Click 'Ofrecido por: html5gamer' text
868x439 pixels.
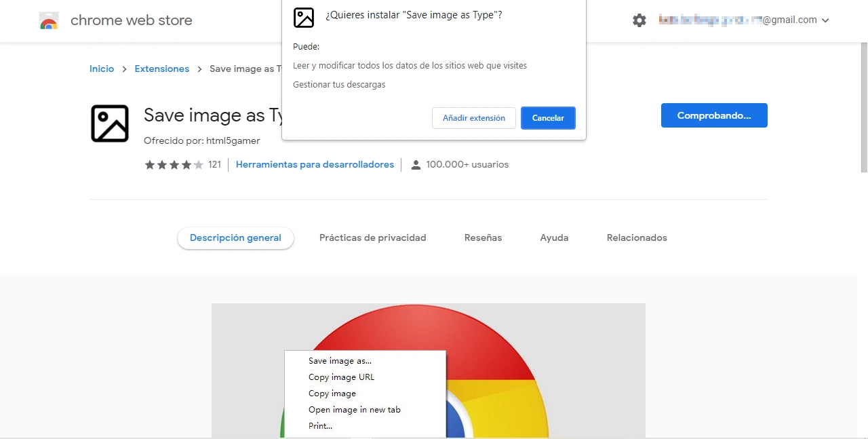point(202,140)
